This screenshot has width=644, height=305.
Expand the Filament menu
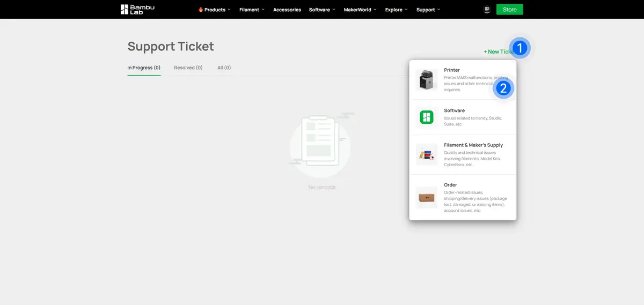(252, 10)
